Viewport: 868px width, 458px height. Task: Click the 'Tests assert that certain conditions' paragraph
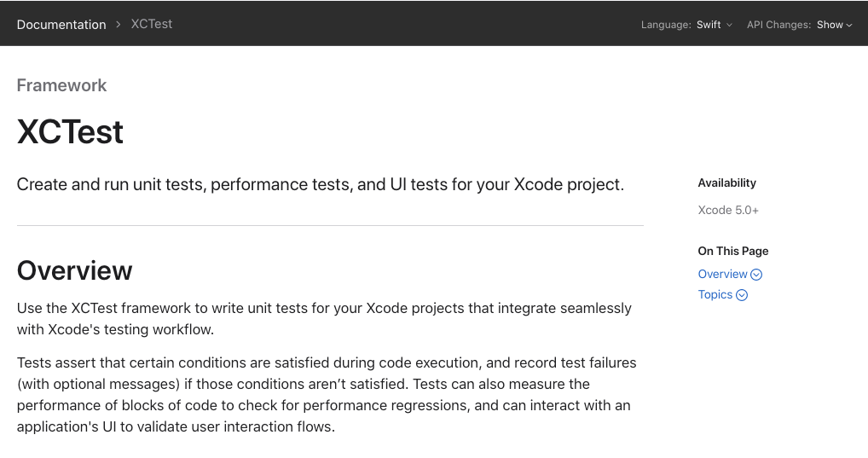click(x=327, y=394)
